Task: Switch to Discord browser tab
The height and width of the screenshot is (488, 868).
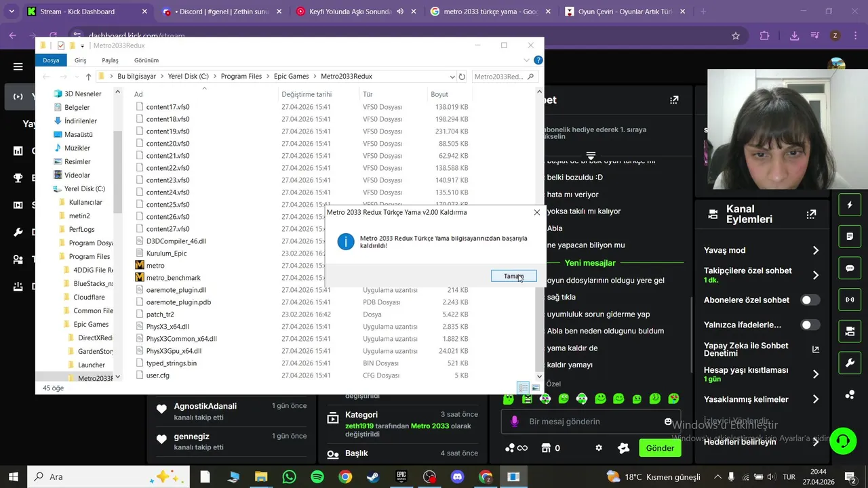Action: [222, 12]
